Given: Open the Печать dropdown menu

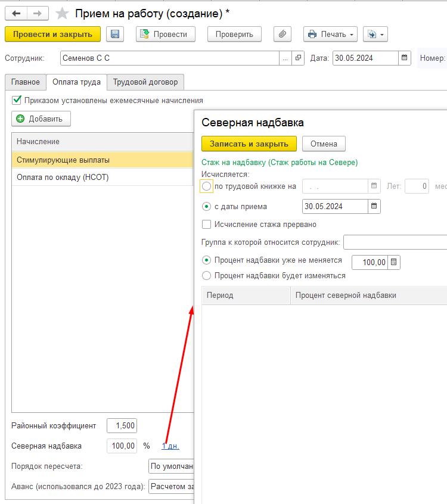Looking at the screenshot, I should click(330, 35).
